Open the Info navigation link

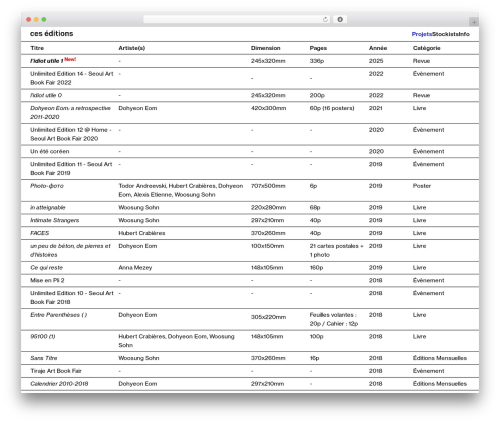pos(464,34)
